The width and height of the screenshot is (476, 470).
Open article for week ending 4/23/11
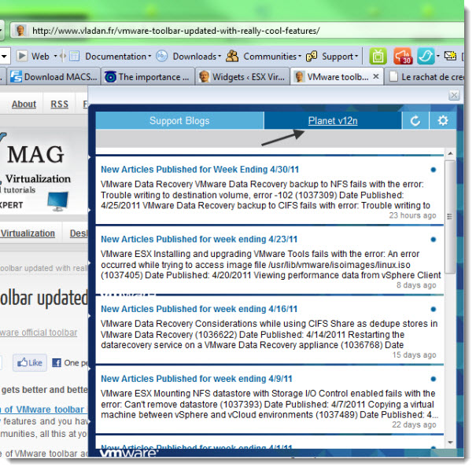199,239
